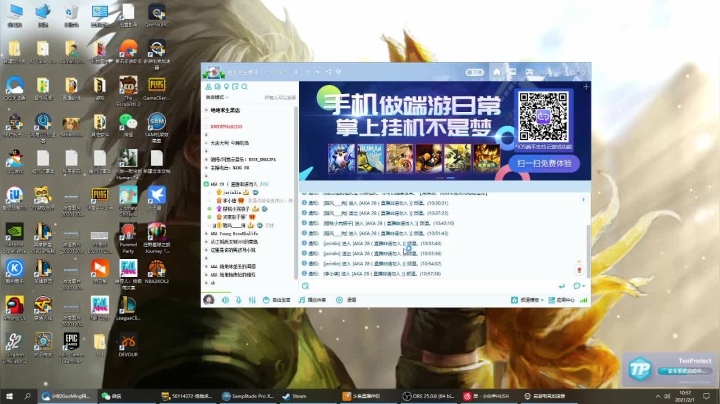720x404 pixels.
Task: Open the SAM round blue desktop icon
Action: tap(157, 127)
